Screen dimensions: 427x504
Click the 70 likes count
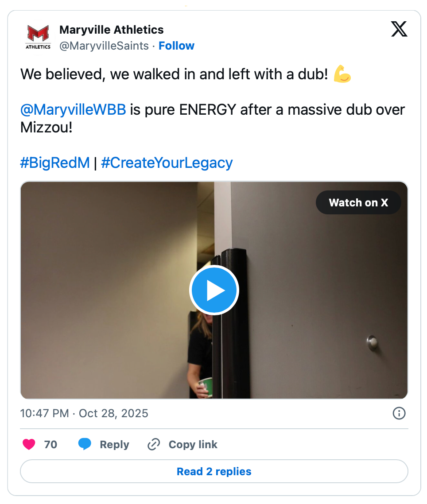click(50, 444)
